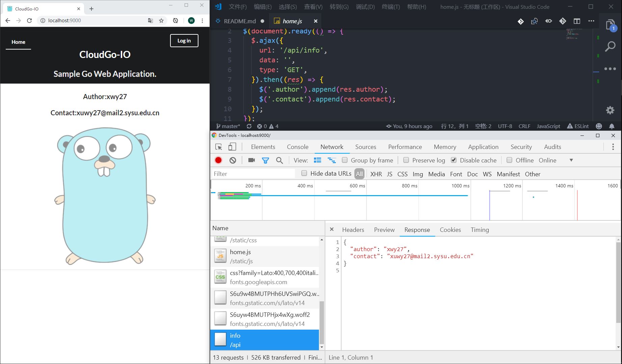Open the Online throttling dropdown
The width and height of the screenshot is (622, 364).
tap(556, 160)
